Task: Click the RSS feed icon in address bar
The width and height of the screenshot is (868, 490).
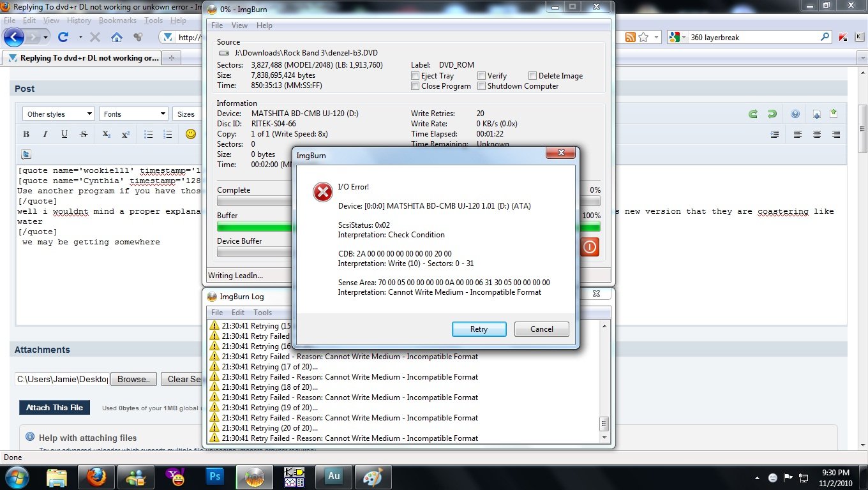Action: click(630, 37)
